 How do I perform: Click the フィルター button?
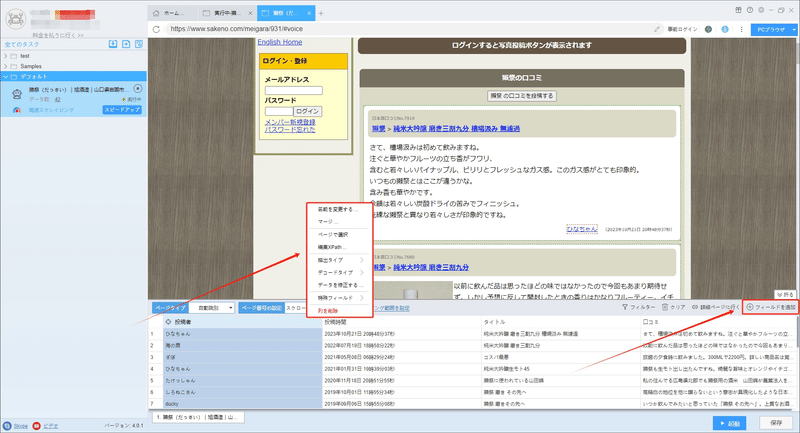(638, 308)
